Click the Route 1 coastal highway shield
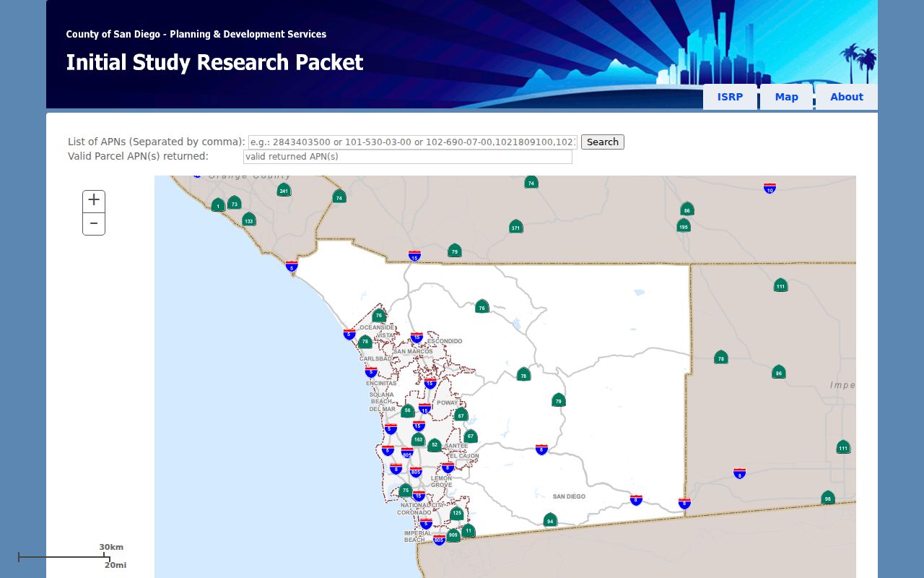 coord(217,205)
